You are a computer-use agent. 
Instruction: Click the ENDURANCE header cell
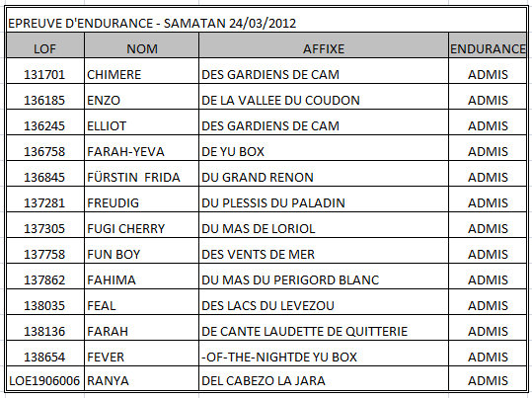coord(488,45)
